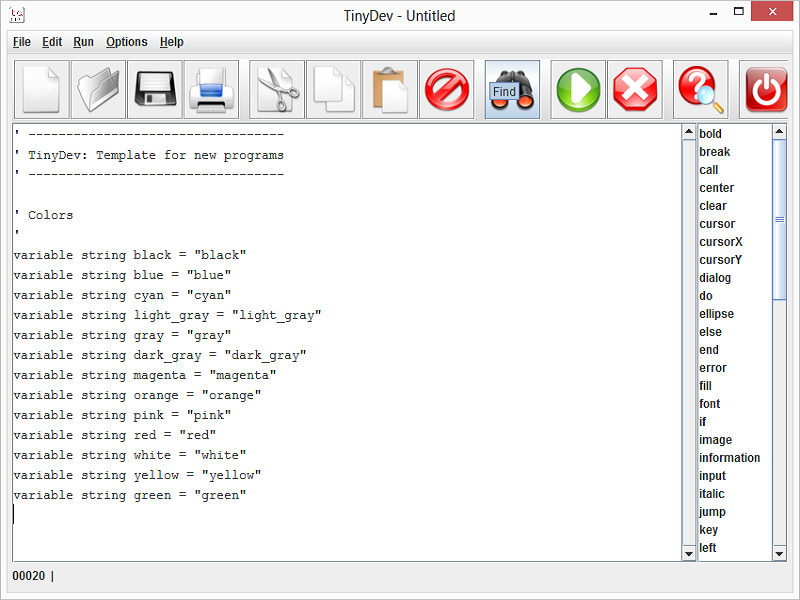Open the Help menu

[x=171, y=42]
